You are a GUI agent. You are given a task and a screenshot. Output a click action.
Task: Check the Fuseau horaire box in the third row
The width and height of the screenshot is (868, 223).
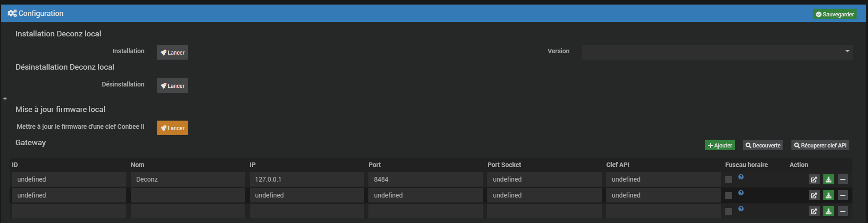point(728,211)
